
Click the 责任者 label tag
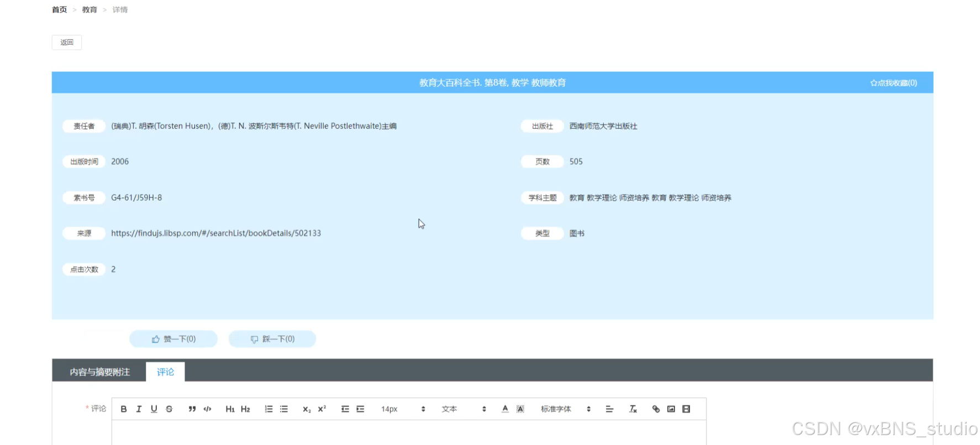coord(84,126)
